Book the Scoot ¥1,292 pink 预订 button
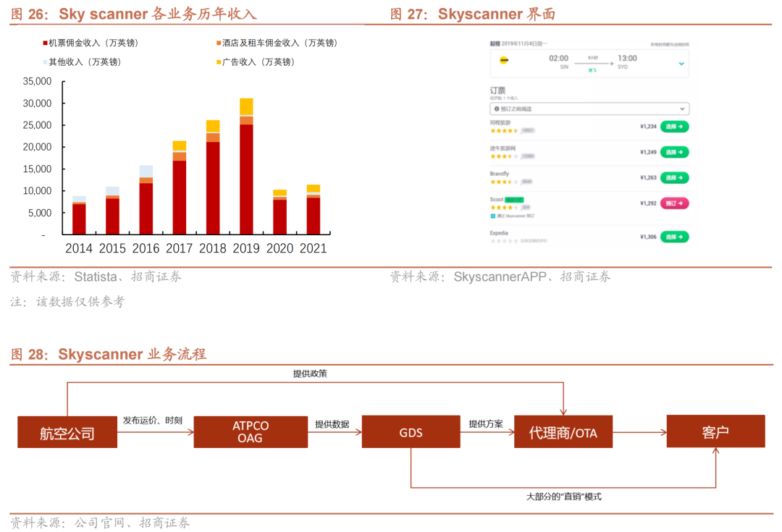Screen dimensions: 782x532 pos(674,203)
